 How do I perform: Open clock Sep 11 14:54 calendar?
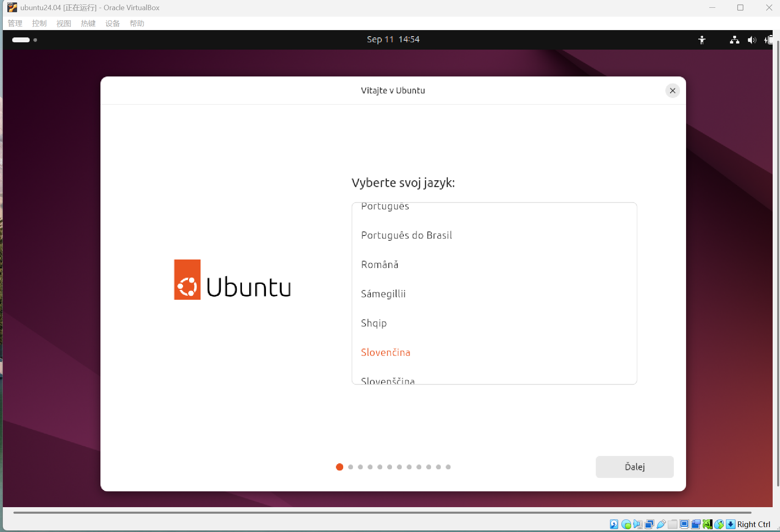click(x=393, y=39)
